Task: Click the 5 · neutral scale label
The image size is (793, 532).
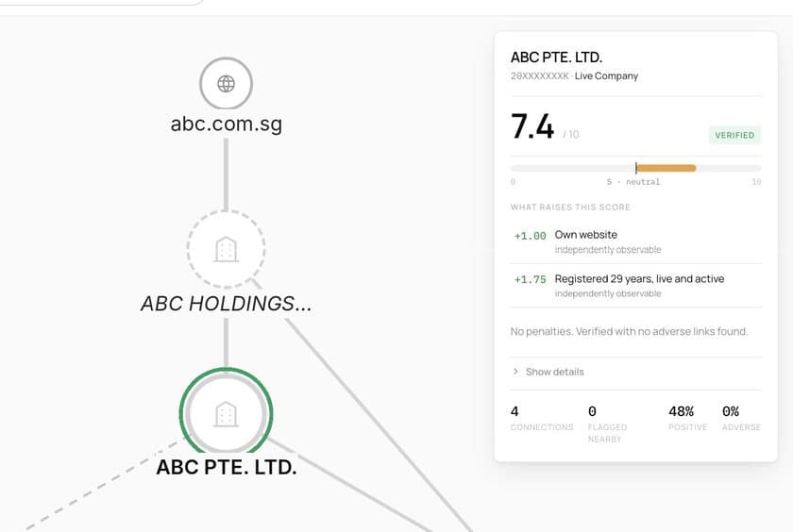Action: pyautogui.click(x=633, y=182)
